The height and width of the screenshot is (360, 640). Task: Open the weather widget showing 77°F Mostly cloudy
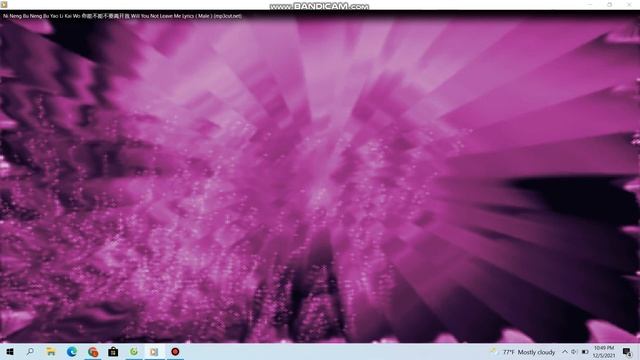523,352
